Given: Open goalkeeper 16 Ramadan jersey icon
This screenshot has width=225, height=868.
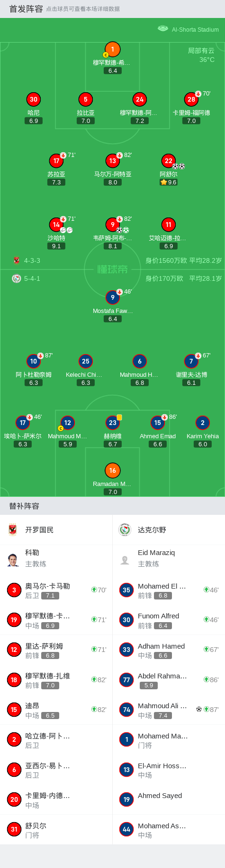Looking at the screenshot, I should (x=112, y=470).
